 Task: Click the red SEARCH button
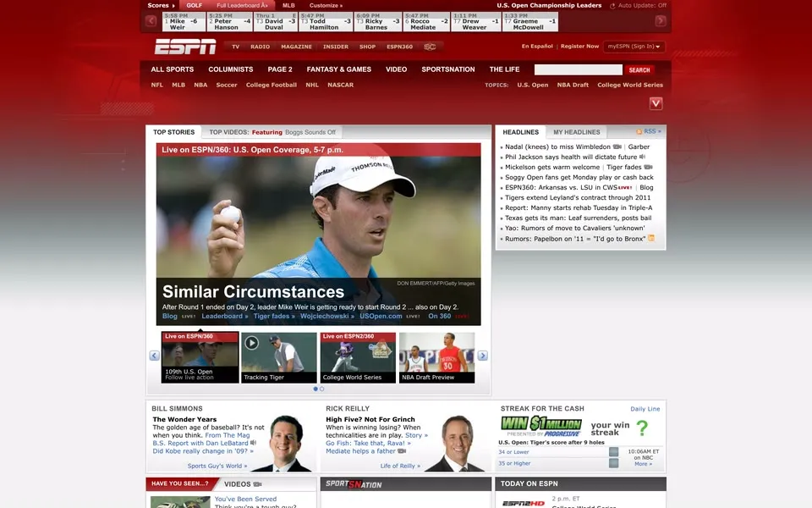tap(639, 70)
